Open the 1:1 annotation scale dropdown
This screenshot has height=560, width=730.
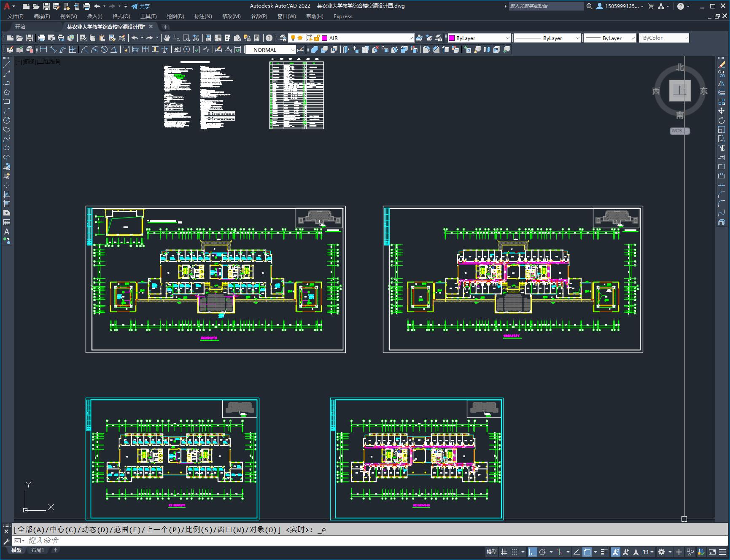648,552
